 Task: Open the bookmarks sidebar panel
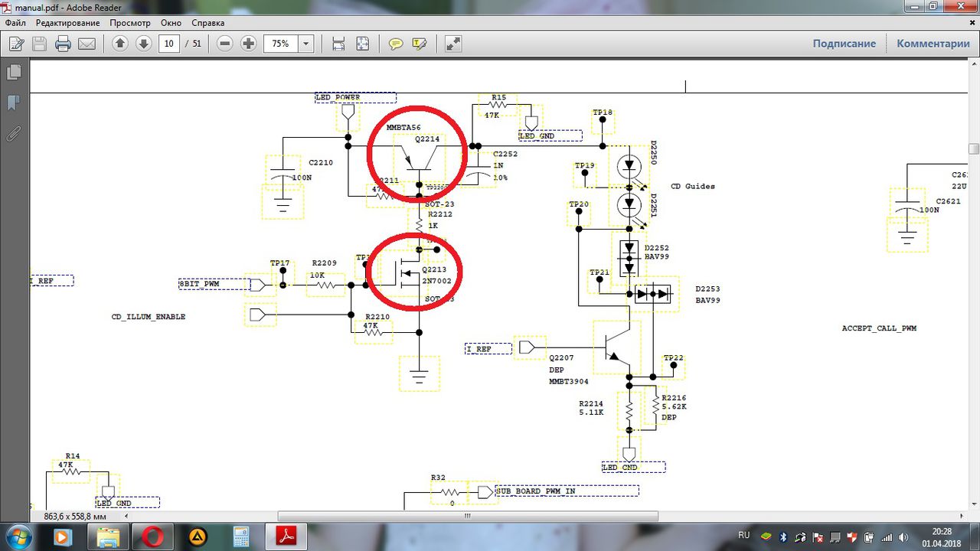click(x=14, y=103)
